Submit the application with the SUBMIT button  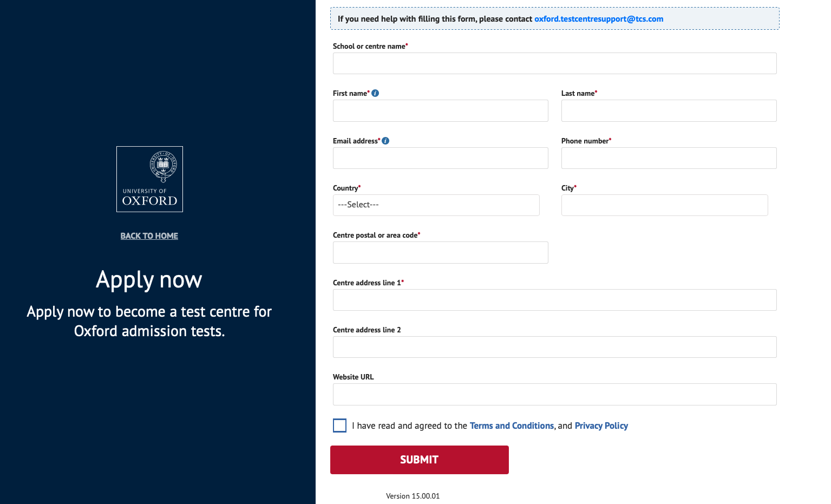tap(420, 460)
